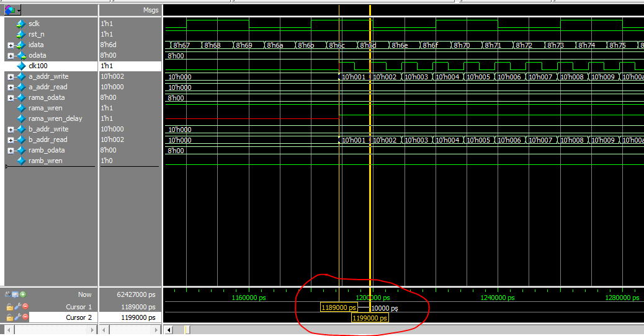Expand the a_addr_write signal bus
Image resolution: width=644 pixels, height=336 pixels.
click(x=11, y=77)
